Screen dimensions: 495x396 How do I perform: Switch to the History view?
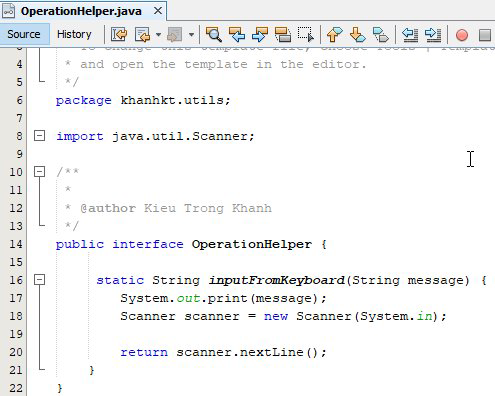coord(74,34)
